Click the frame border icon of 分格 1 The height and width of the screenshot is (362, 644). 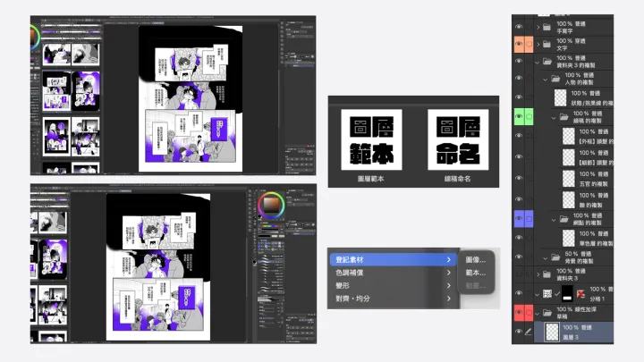click(547, 293)
